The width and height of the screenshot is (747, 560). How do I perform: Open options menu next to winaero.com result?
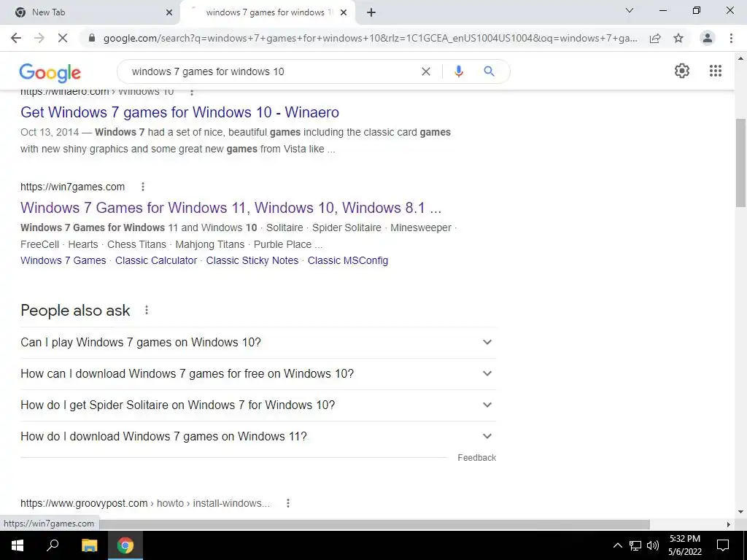pyautogui.click(x=192, y=92)
